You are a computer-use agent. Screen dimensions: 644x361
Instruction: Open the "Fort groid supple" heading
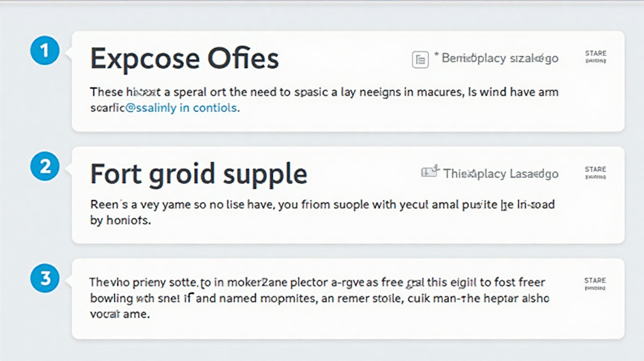tap(199, 174)
